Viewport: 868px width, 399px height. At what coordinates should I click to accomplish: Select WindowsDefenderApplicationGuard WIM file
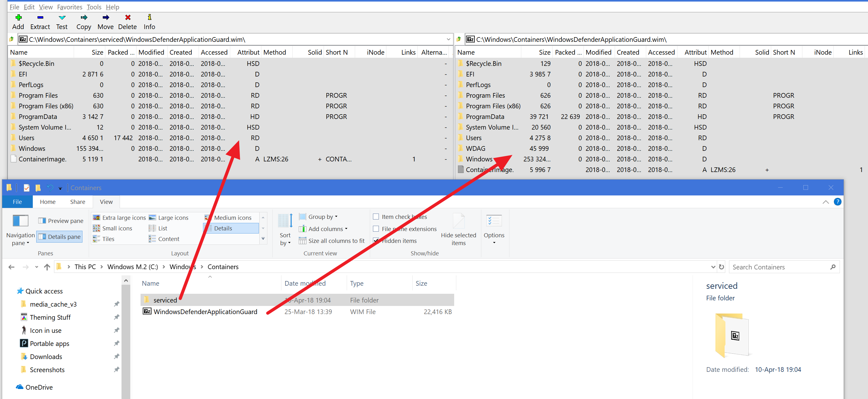click(x=297, y=312)
